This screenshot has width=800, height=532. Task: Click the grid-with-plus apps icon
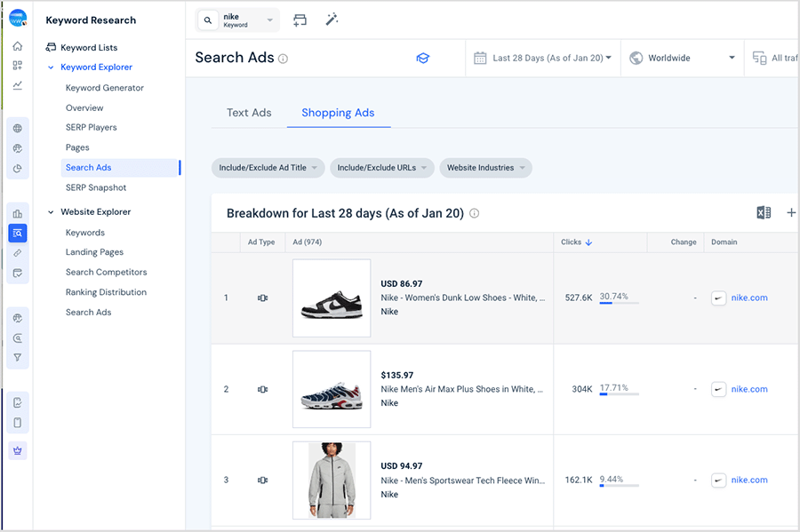[18, 65]
